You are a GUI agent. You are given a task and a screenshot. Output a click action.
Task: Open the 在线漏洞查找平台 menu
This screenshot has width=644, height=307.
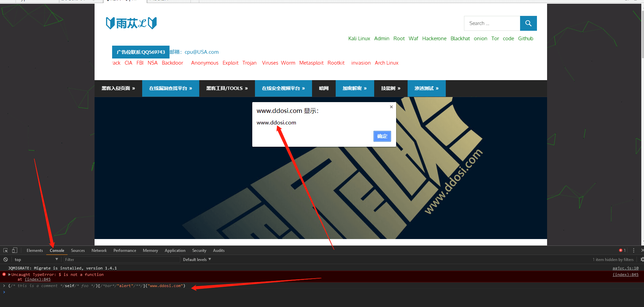171,89
